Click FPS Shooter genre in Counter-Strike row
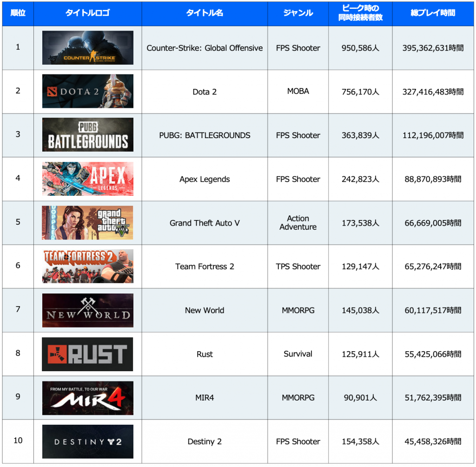Screen dimensions: 476x467 pos(298,48)
